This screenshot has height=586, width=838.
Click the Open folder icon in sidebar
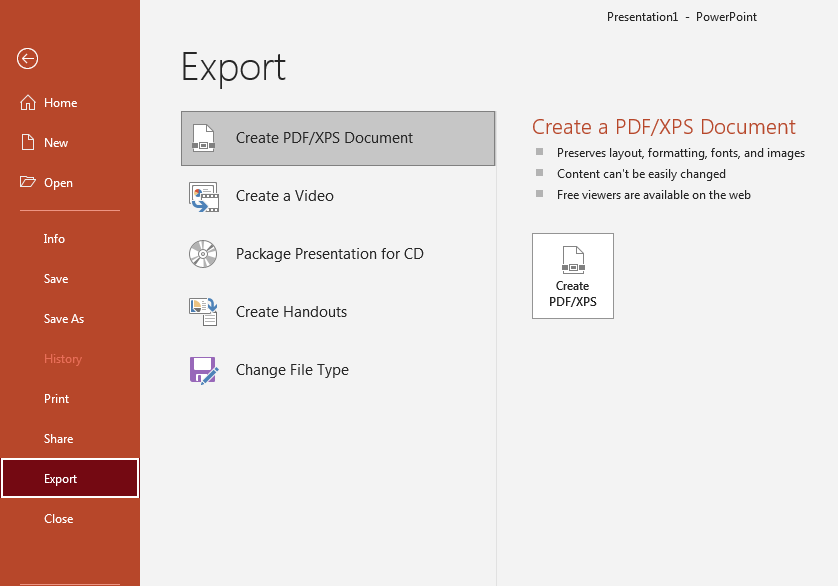[x=27, y=183]
